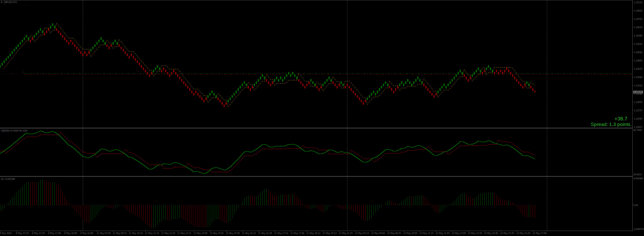Viewport: 644px width, 236px height.
Task: Click the '12 May 11:45' time label
Action: click(x=442, y=233)
